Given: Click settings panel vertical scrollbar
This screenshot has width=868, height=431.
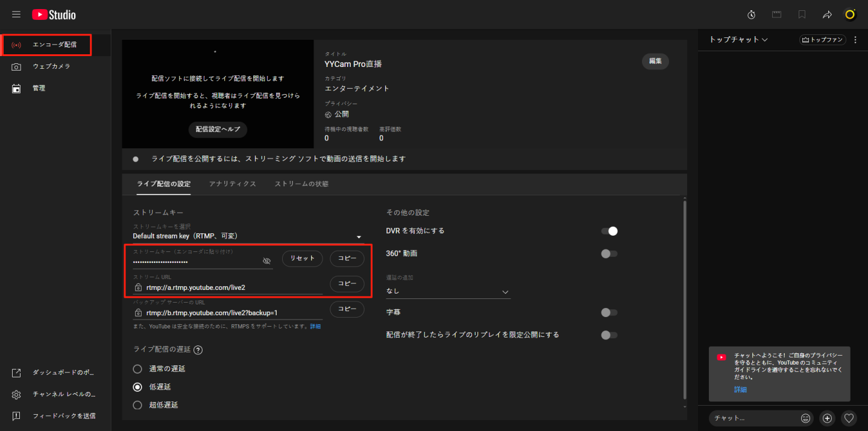Looking at the screenshot, I should coord(684,300).
